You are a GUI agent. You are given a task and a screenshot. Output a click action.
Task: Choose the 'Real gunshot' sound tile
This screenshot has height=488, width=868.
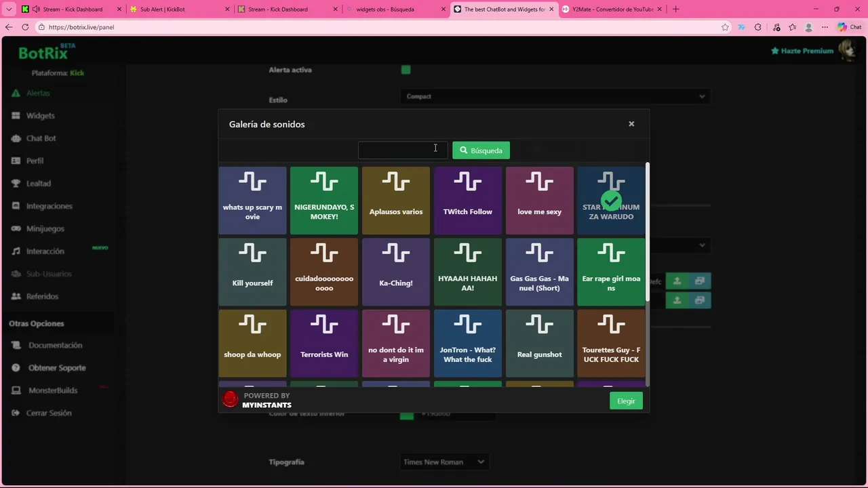click(x=539, y=344)
